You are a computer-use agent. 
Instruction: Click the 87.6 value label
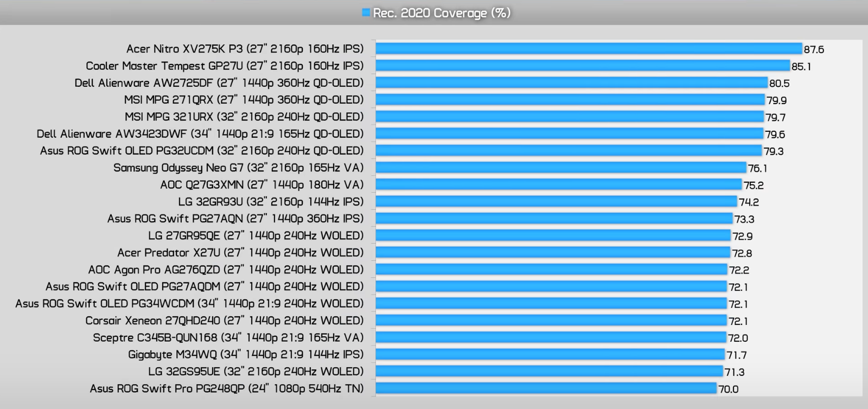[814, 49]
